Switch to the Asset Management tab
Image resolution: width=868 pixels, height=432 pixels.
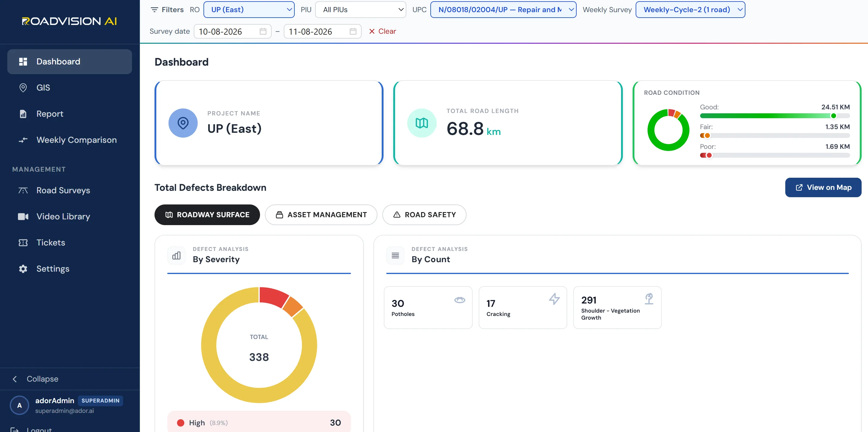coord(321,215)
